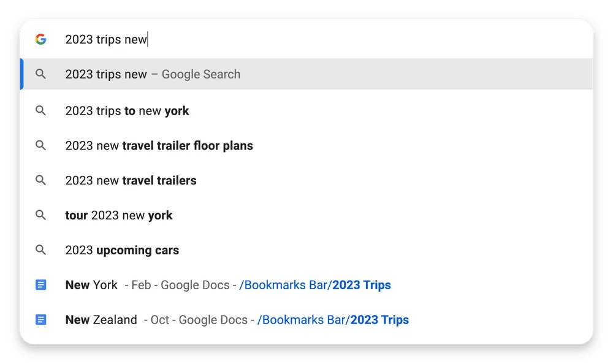Click magnifier icon beside travel trailer floor plans
Image resolution: width=613 pixels, height=364 pixels.
[40, 146]
